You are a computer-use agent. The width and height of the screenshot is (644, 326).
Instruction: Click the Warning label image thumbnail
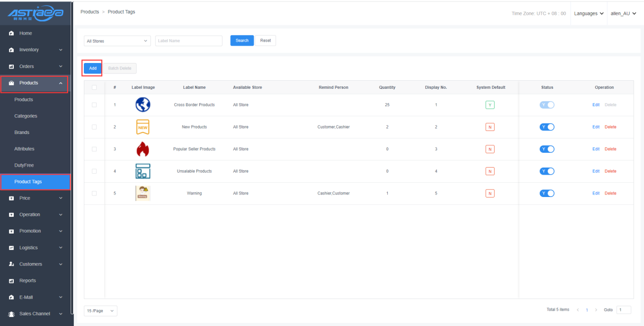coord(143,193)
